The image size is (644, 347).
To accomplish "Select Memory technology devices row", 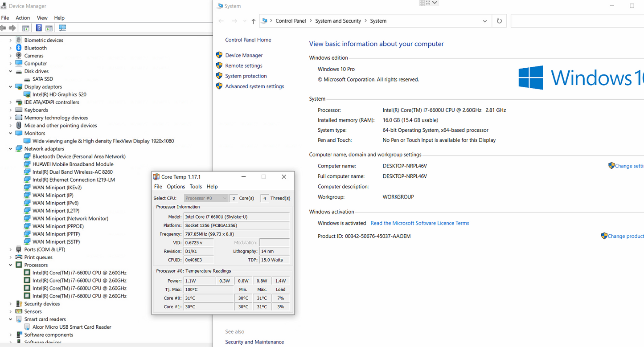I will [x=56, y=118].
